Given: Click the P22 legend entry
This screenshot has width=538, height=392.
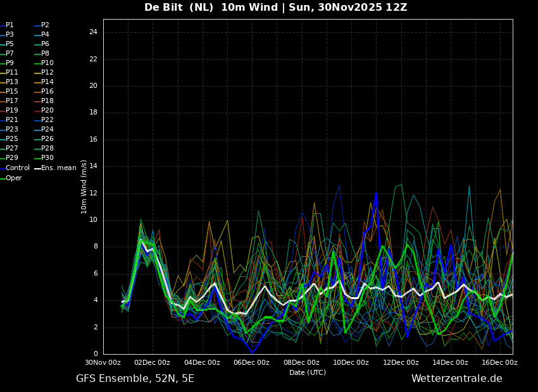Looking at the screenshot, I should pos(47,120).
